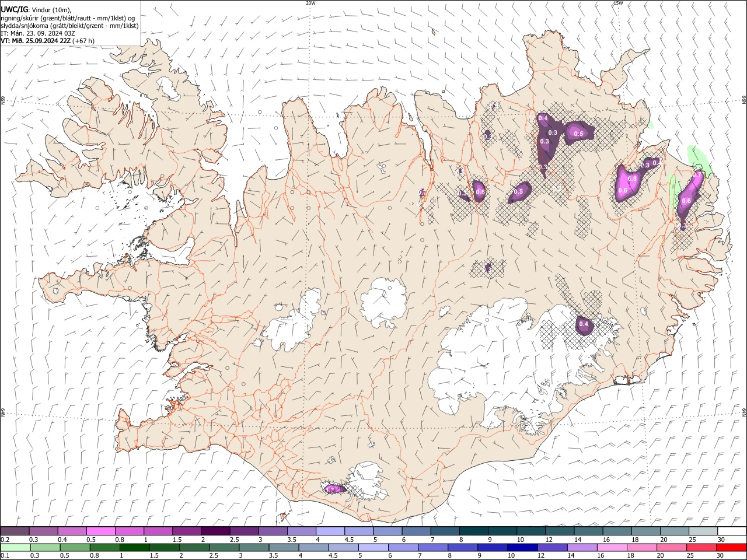Image resolution: width=747 pixels, height=560 pixels.
Task: Select the green rain-scale swatch between 0.5 and 0.8
Action: click(x=75, y=548)
